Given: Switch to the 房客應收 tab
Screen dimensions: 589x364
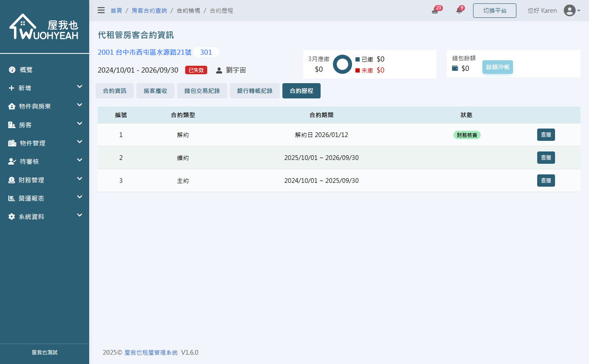Looking at the screenshot, I should coord(155,90).
